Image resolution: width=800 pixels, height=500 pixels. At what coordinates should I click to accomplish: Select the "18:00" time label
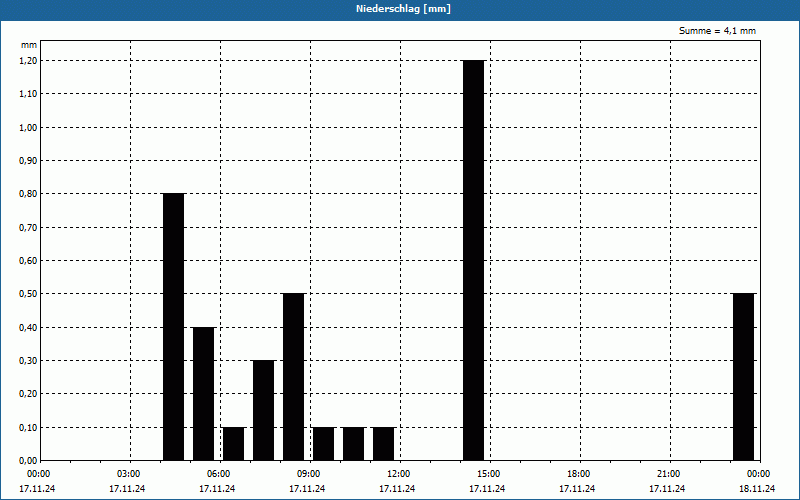[x=579, y=474]
